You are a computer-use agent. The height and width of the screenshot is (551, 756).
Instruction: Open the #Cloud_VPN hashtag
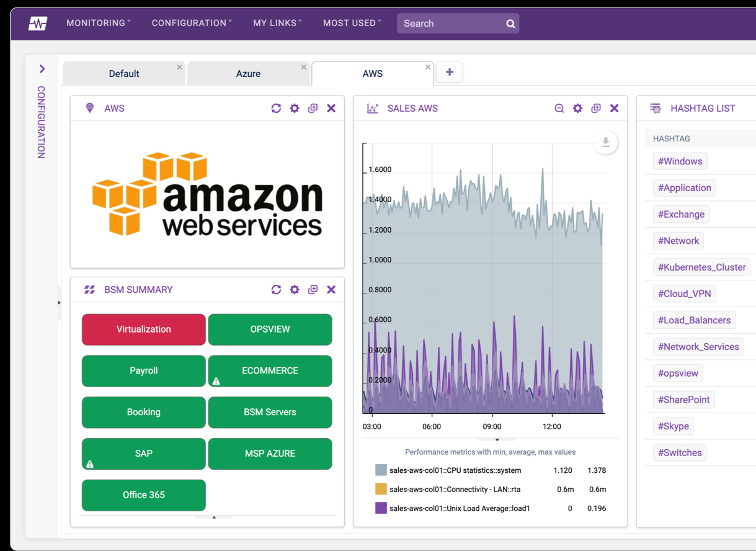685,293
